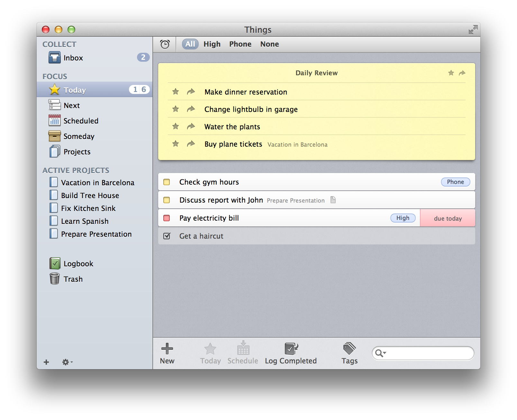This screenshot has width=517, height=420.
Task: Check the Discuss report with John checkbox
Action: tap(167, 200)
